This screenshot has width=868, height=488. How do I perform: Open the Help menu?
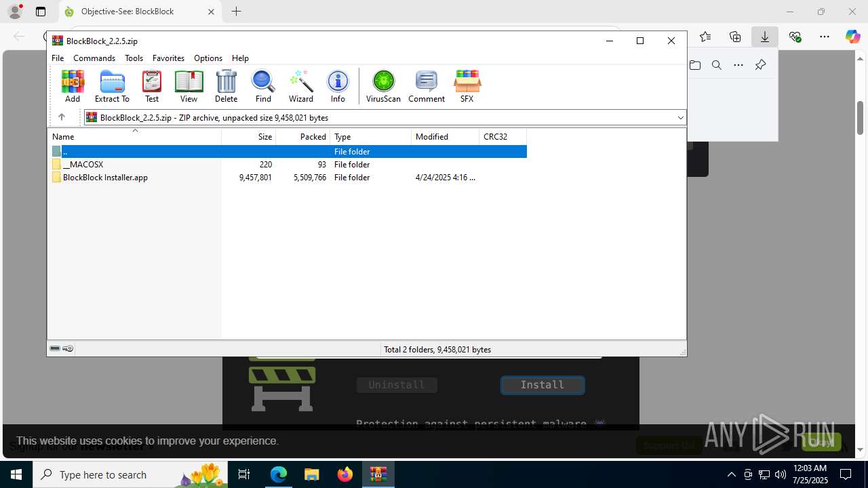tap(240, 58)
